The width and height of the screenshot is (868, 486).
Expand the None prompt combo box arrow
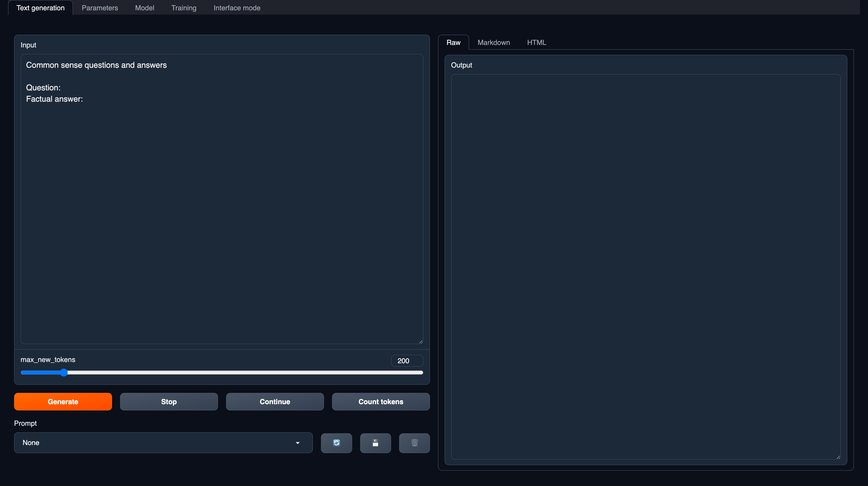[298, 443]
